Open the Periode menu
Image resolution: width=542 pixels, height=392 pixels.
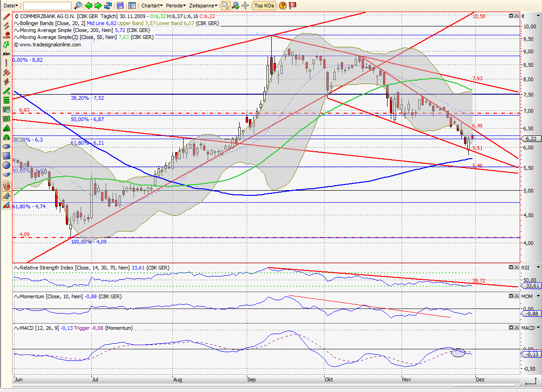[x=176, y=6]
